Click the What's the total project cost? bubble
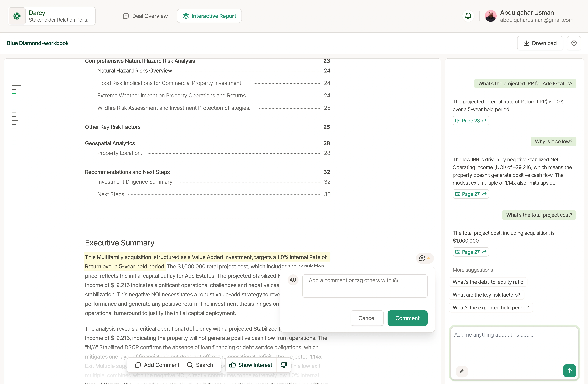 tap(539, 215)
